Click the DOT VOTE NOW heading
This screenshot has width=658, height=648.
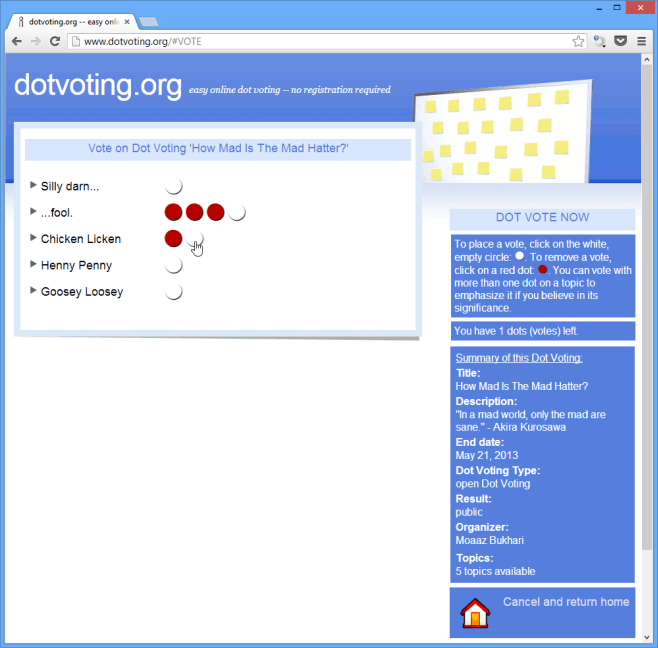point(543,217)
